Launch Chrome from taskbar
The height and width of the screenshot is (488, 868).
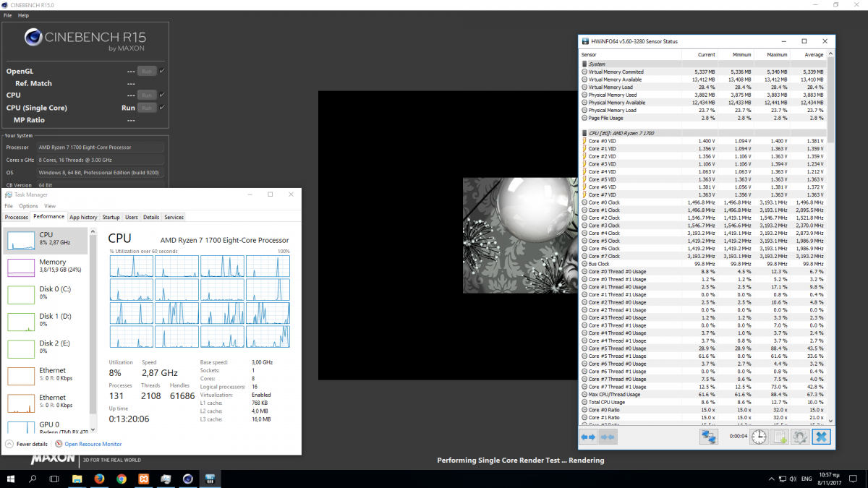122,479
